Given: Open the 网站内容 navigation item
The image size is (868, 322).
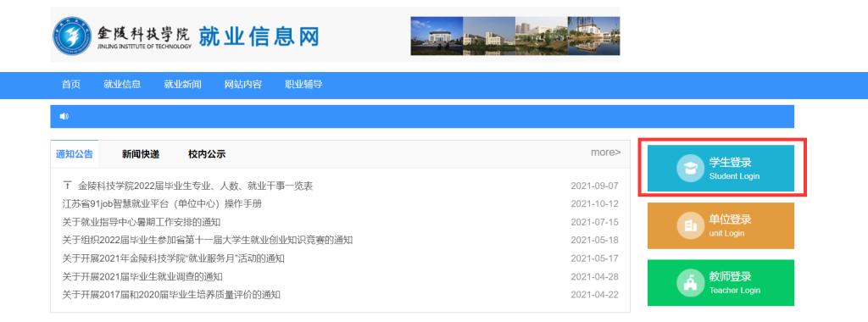Looking at the screenshot, I should point(243,85).
